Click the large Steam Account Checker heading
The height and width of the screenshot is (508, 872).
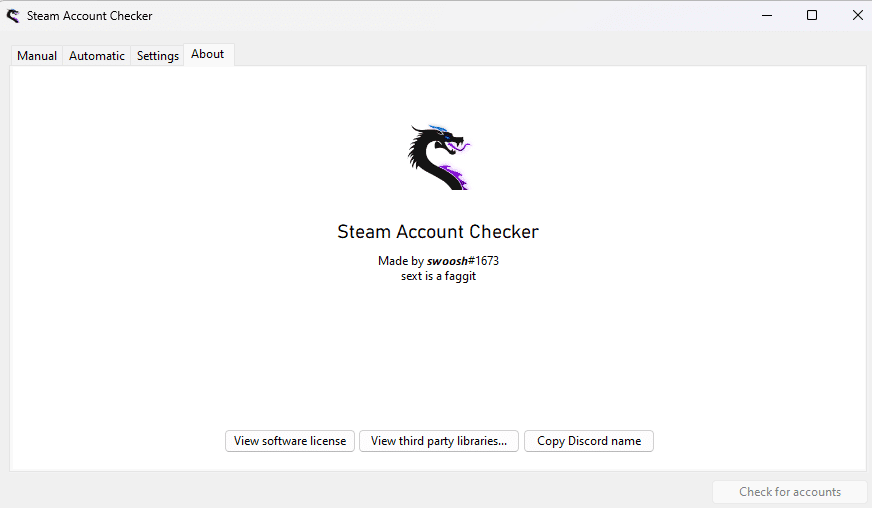click(438, 231)
